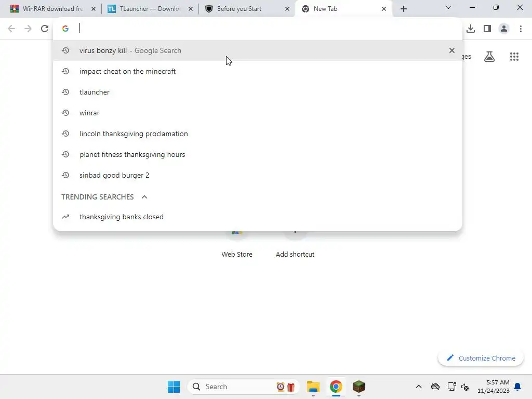Open the tab search dropdown arrow
The height and width of the screenshot is (399, 532).
[x=448, y=7]
